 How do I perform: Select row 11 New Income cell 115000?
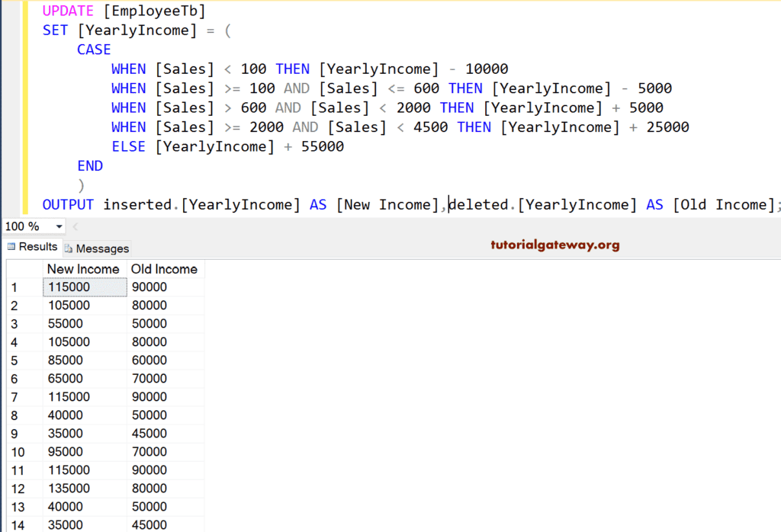coord(85,470)
